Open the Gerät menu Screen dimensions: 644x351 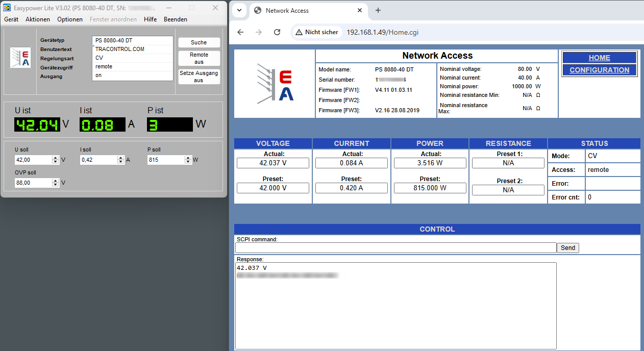point(11,19)
